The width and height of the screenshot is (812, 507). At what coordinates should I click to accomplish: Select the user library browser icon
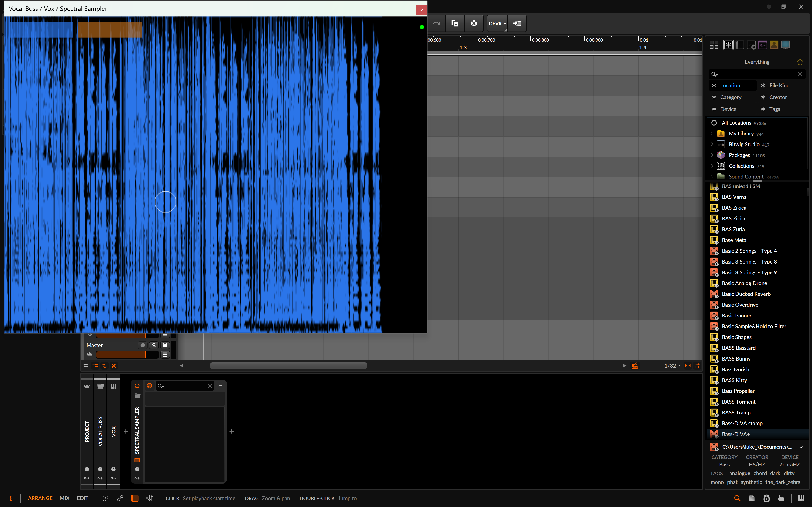click(774, 45)
